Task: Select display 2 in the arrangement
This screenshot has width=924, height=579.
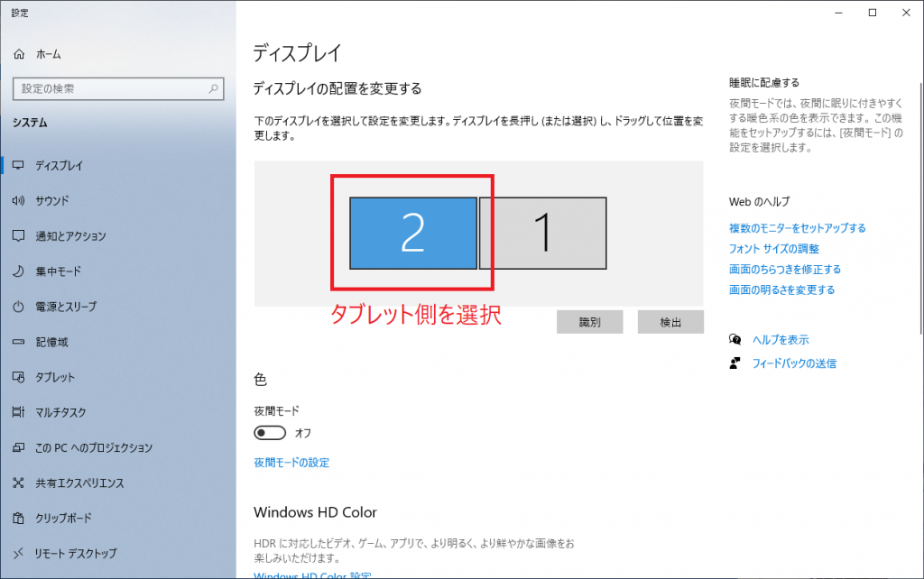Action: click(413, 234)
